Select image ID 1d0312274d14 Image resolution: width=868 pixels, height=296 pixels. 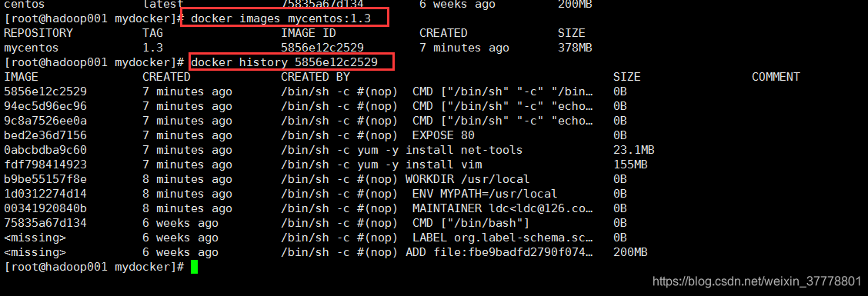pos(45,195)
